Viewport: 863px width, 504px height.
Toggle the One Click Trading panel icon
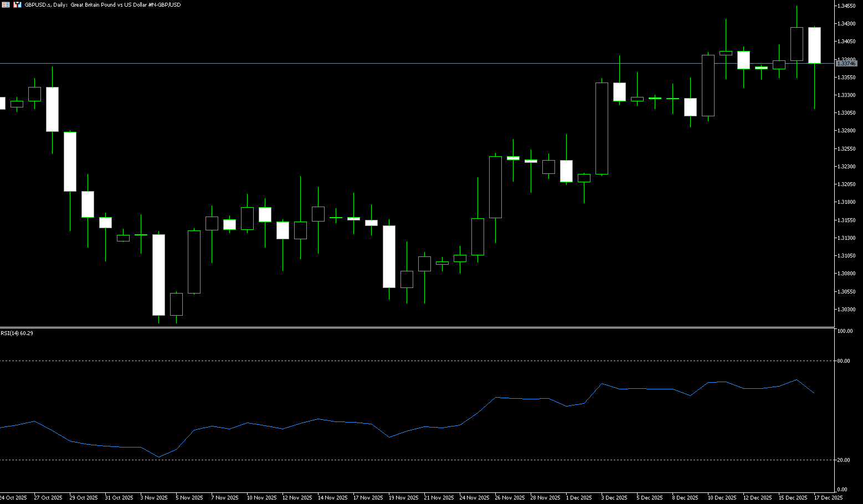[17, 4]
